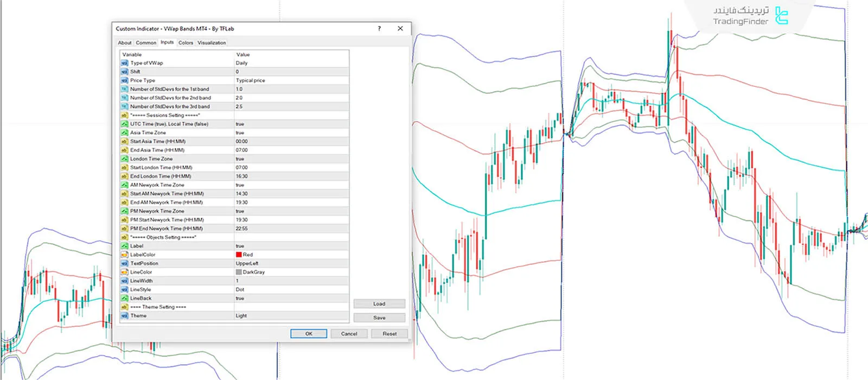Click the icon next to LineColor
868x380 pixels.
pos(124,272)
